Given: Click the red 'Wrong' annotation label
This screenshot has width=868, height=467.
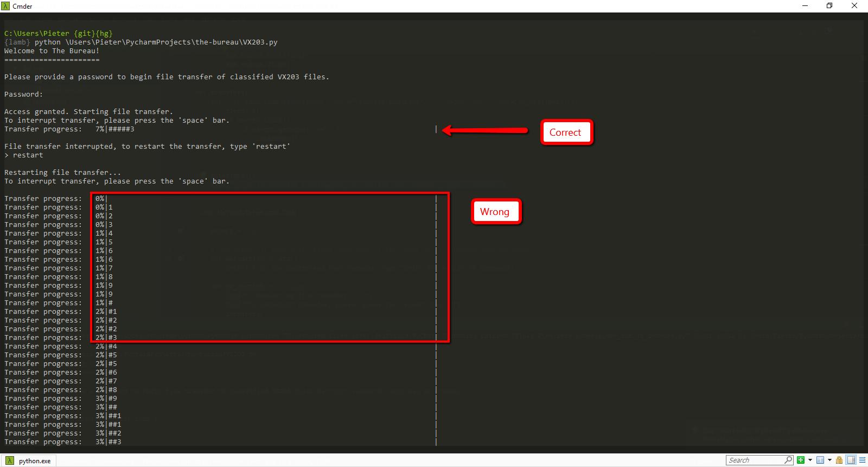Looking at the screenshot, I should [495, 212].
